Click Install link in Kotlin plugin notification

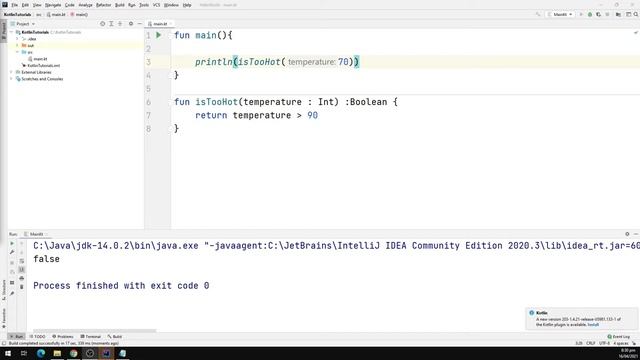[593, 324]
